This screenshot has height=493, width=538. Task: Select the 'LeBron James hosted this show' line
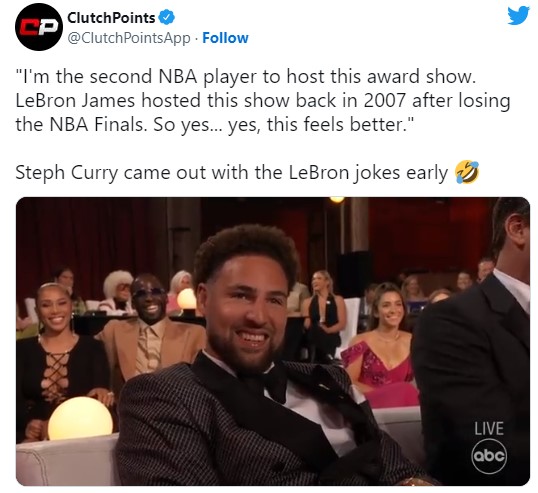(x=263, y=100)
